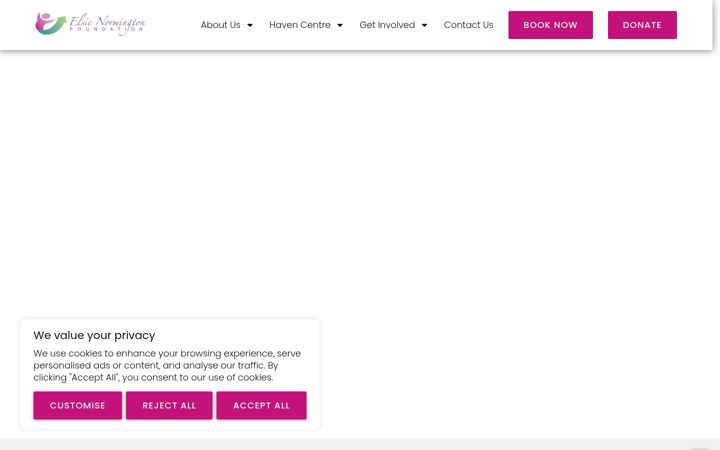Click the Book Now button
720x450 pixels.
click(550, 25)
